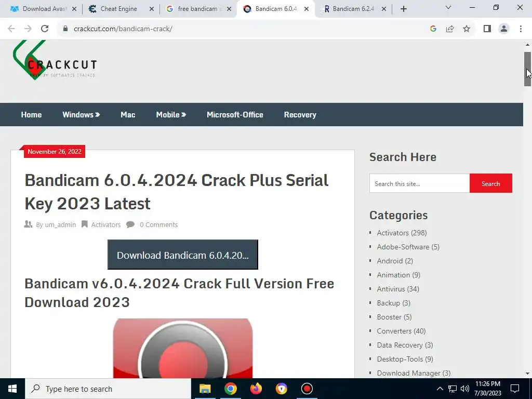Screen dimensions: 532x399
Task: Click the taskbar Type here to search box
Action: click(108, 389)
